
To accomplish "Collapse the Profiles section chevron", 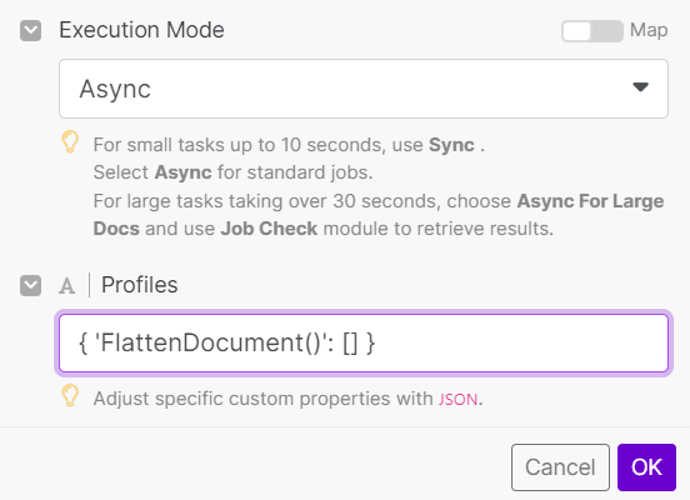I will point(30,286).
